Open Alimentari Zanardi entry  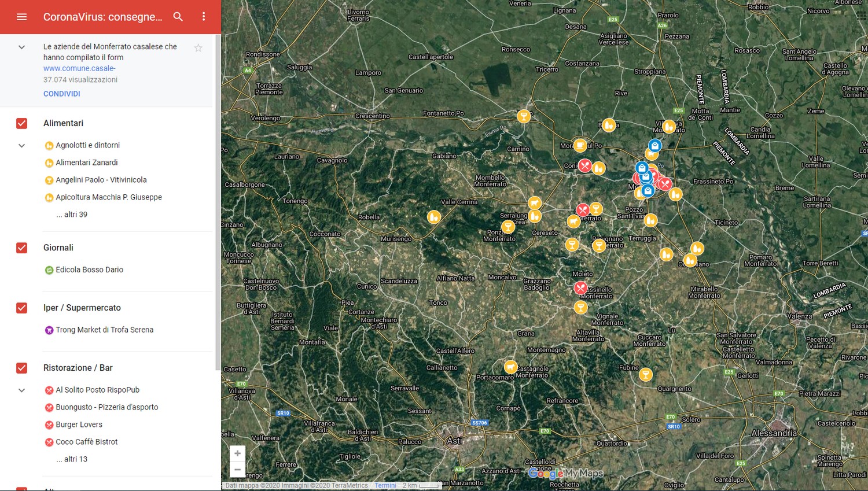pyautogui.click(x=87, y=163)
